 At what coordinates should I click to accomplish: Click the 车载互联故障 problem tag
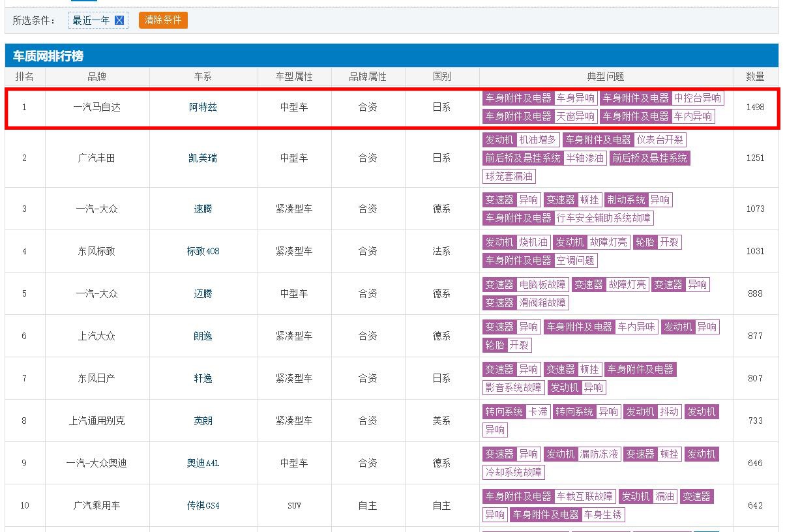pos(585,496)
